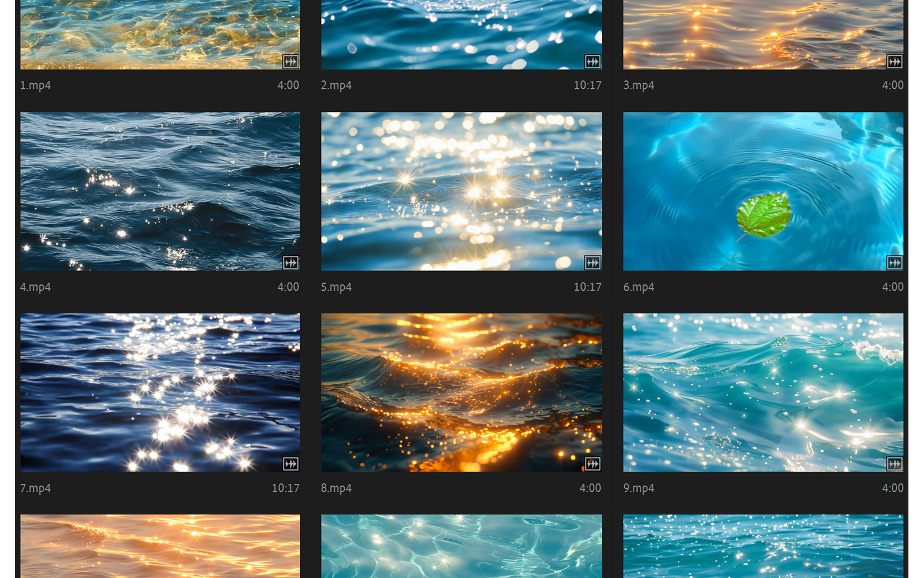Select the 1.mp4 golden shallow water thumbnail

click(x=160, y=35)
